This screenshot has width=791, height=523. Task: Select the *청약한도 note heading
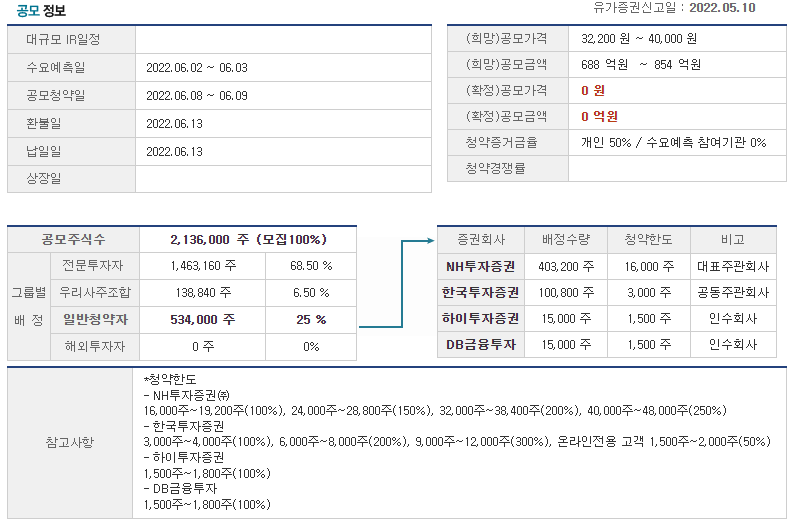tap(171, 379)
